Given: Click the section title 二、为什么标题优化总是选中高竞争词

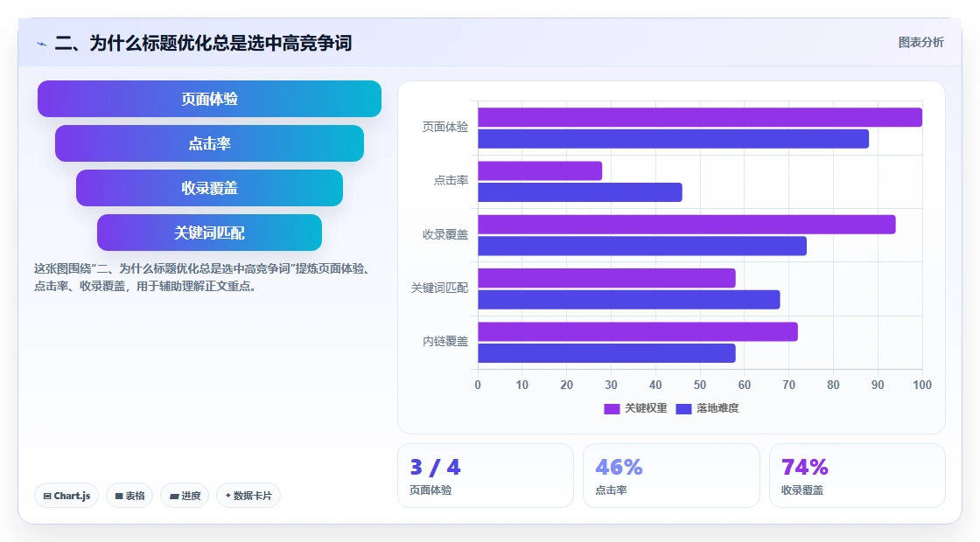Looking at the screenshot, I should (x=203, y=43).
